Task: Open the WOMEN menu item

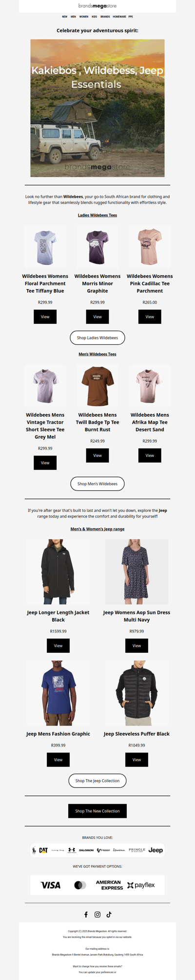Action: click(x=84, y=17)
